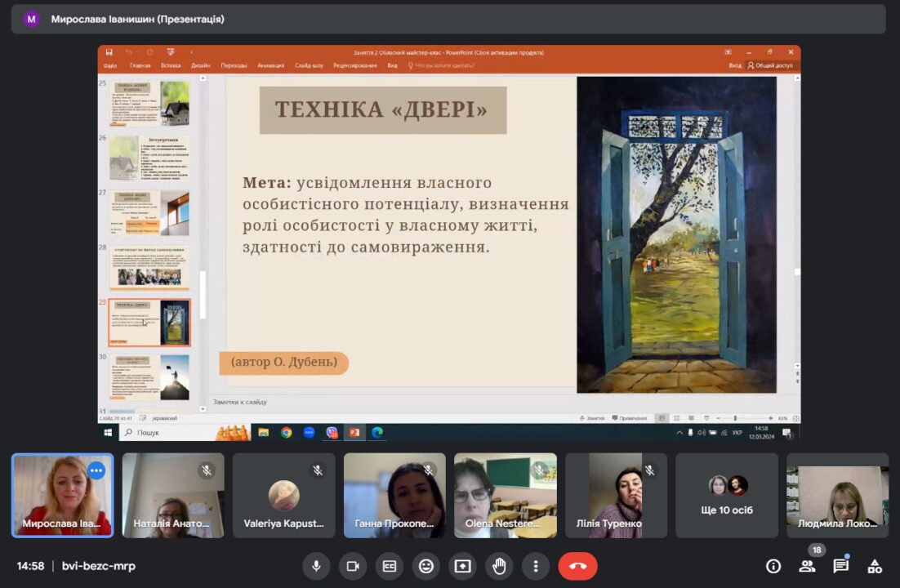This screenshot has width=900, height=588.
Task: Toggle Примечания in the status bar
Action: click(630, 418)
